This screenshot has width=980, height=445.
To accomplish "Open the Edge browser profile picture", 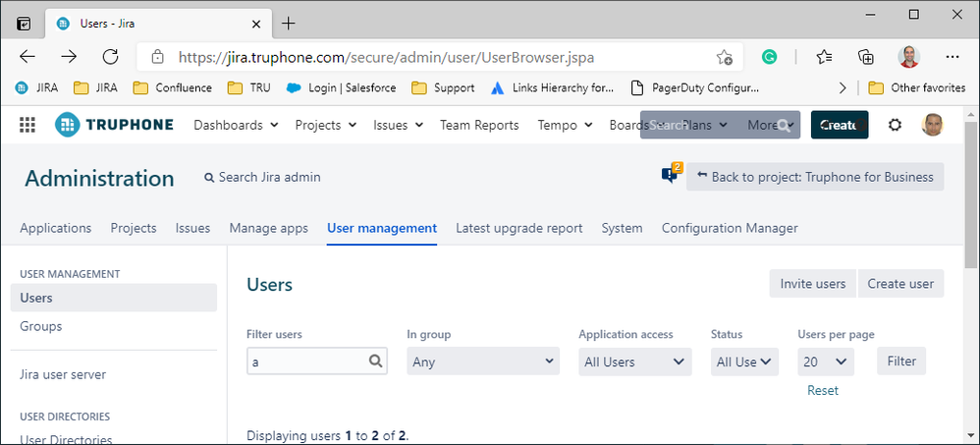I will coord(908,57).
